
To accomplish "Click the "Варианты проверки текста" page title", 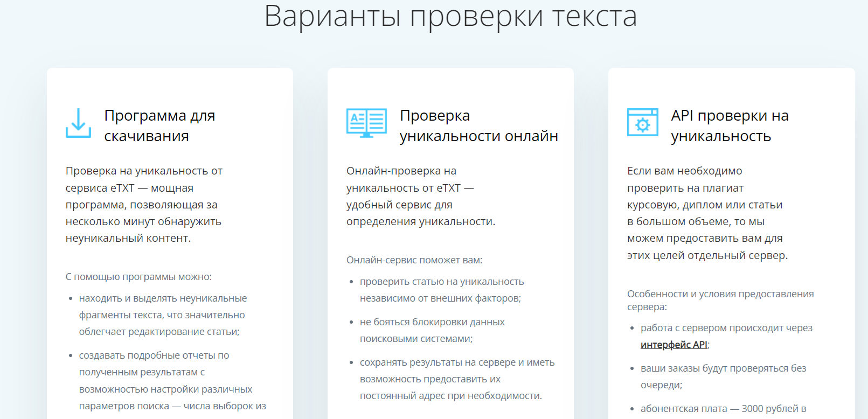I will tap(450, 16).
